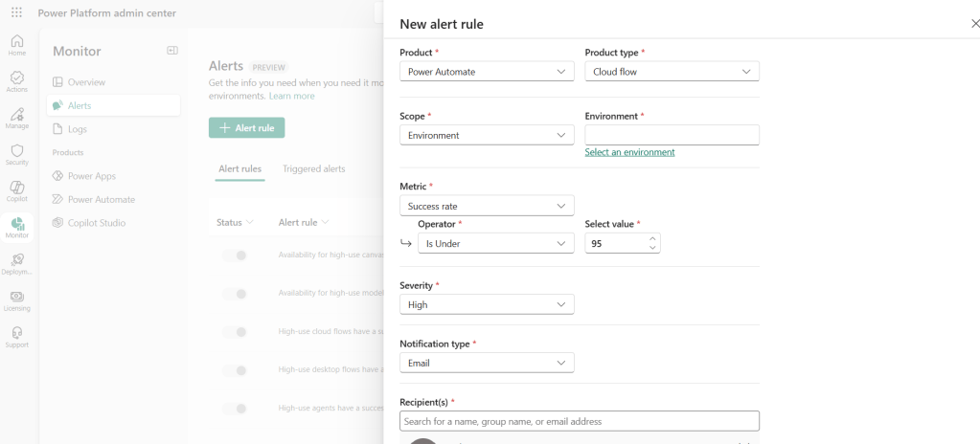This screenshot has height=444, width=980.
Task: Select the Manage icon in sidebar
Action: point(16,119)
